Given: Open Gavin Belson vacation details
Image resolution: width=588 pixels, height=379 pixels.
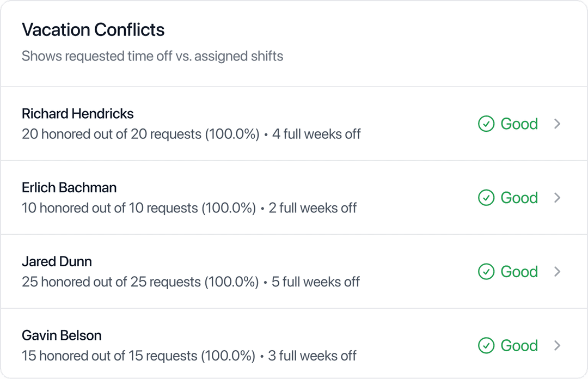Looking at the screenshot, I should point(62,335).
